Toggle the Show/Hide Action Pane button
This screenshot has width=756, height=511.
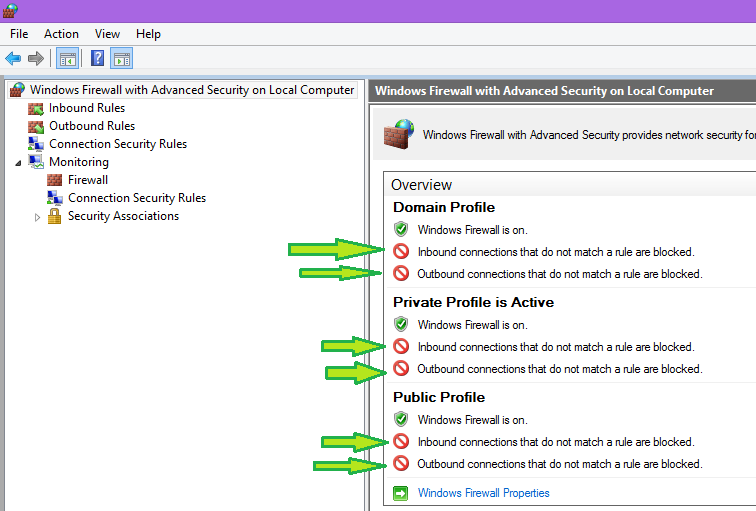tap(122, 59)
